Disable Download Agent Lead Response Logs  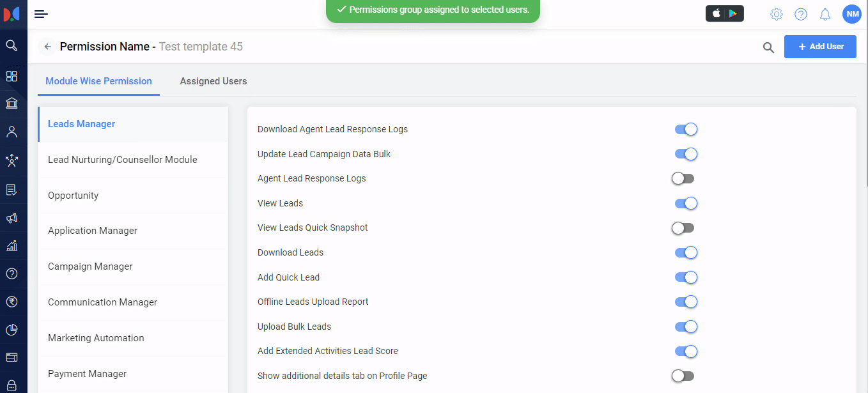[686, 129]
